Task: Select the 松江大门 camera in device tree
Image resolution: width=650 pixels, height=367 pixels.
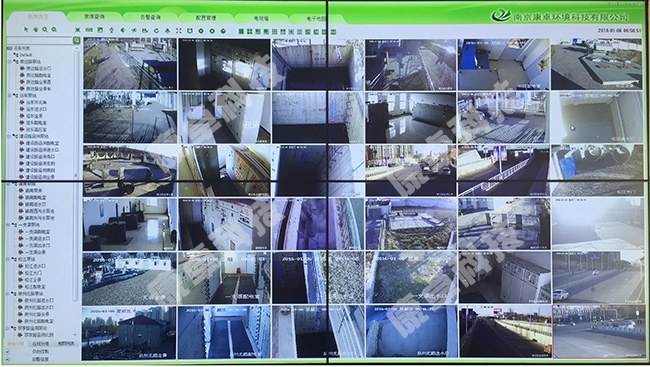Action: point(33,273)
